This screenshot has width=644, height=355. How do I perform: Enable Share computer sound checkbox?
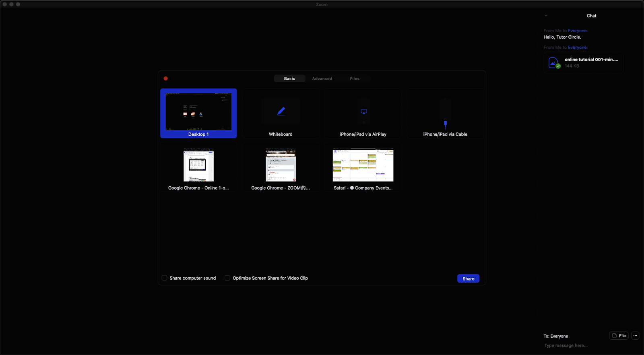(164, 278)
